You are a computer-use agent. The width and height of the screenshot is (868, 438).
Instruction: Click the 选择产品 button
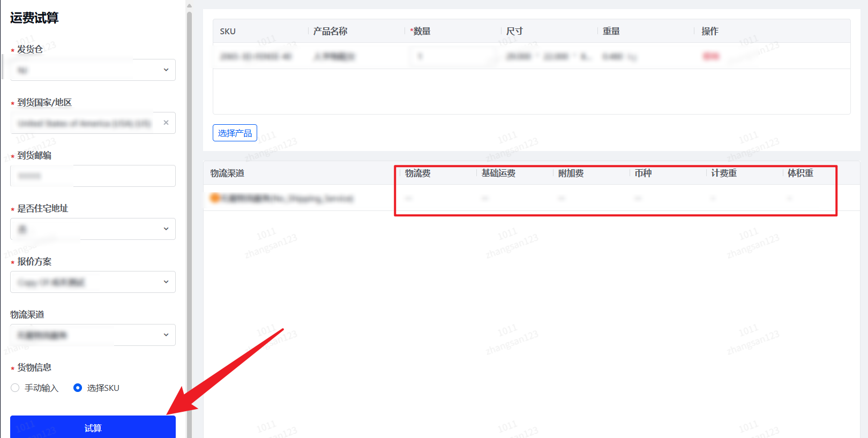pos(235,133)
